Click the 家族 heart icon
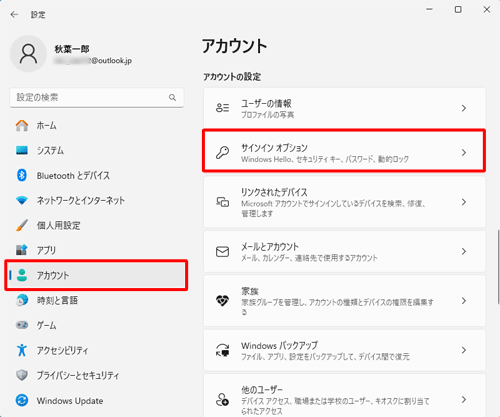 tap(222, 301)
